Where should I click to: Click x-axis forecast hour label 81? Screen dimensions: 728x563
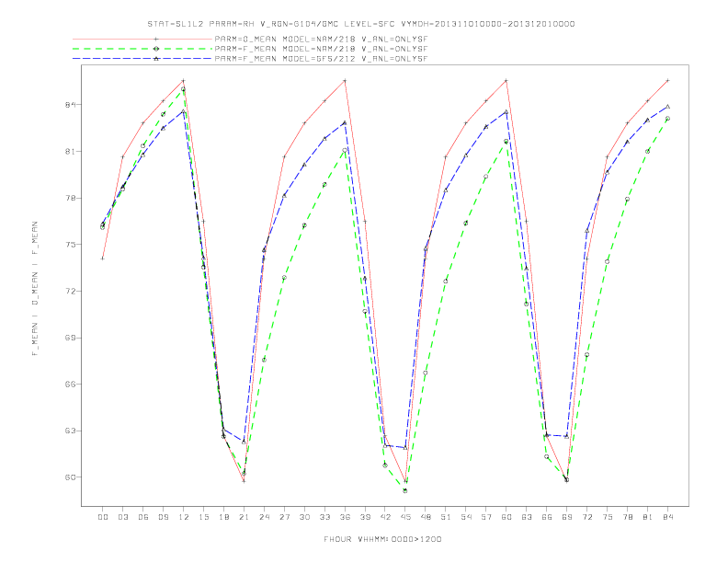pos(648,517)
